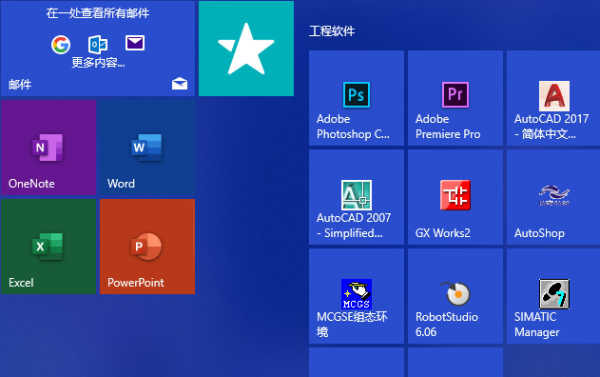
Task: Open SIMATIC Manager tile
Action: [x=553, y=296]
